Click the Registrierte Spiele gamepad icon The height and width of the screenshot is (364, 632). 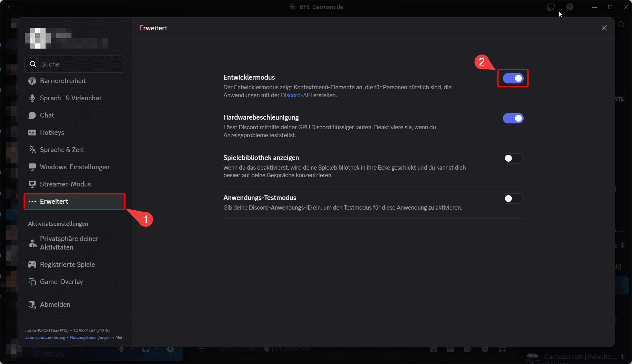(x=32, y=264)
